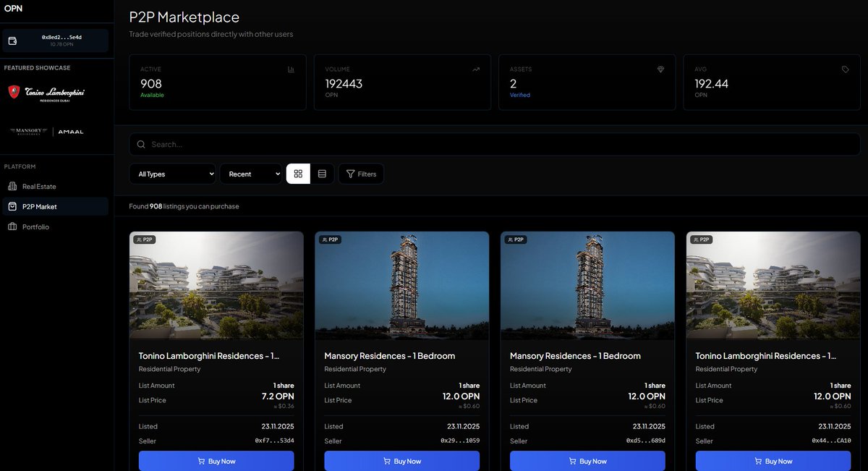Switch to grid view layout
This screenshot has width=868, height=471.
(x=298, y=174)
